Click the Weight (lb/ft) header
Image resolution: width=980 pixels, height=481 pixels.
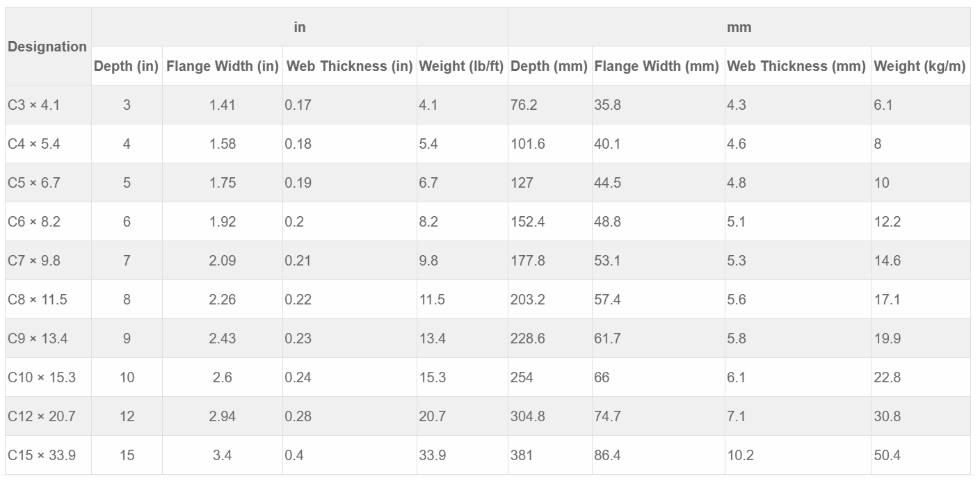pos(462,66)
